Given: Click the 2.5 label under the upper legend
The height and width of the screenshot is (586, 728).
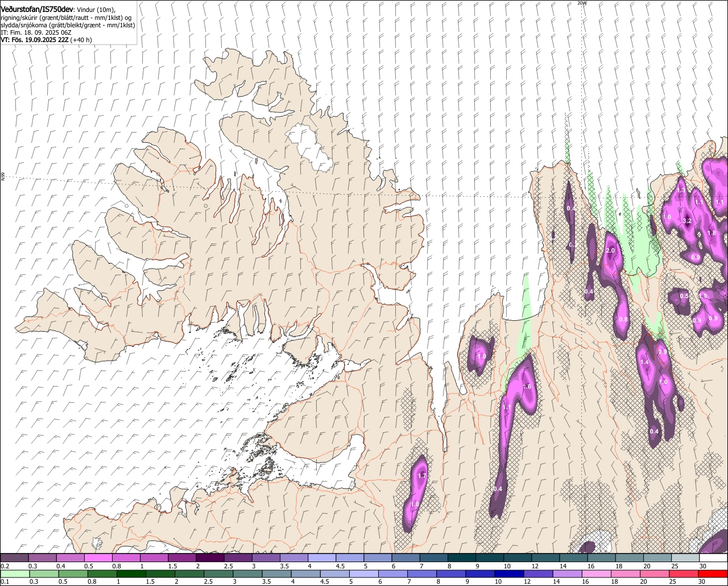Looking at the screenshot, I should [x=229, y=566].
